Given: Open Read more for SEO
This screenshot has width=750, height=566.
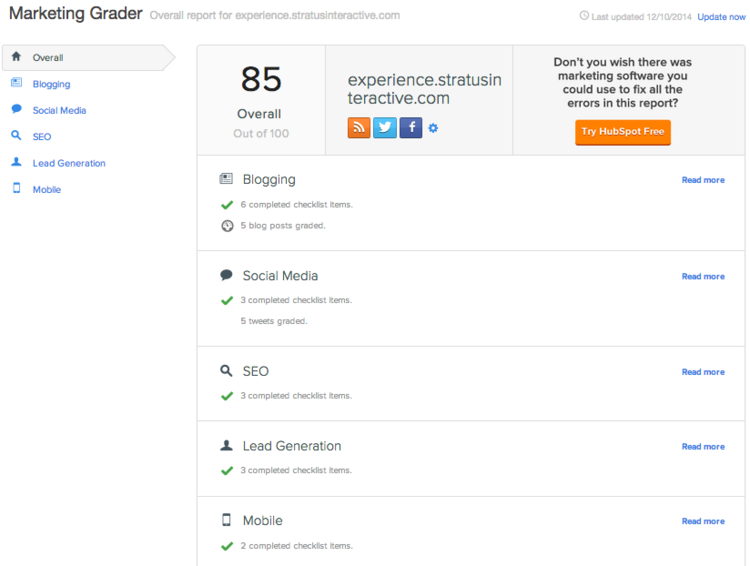Looking at the screenshot, I should click(x=703, y=372).
